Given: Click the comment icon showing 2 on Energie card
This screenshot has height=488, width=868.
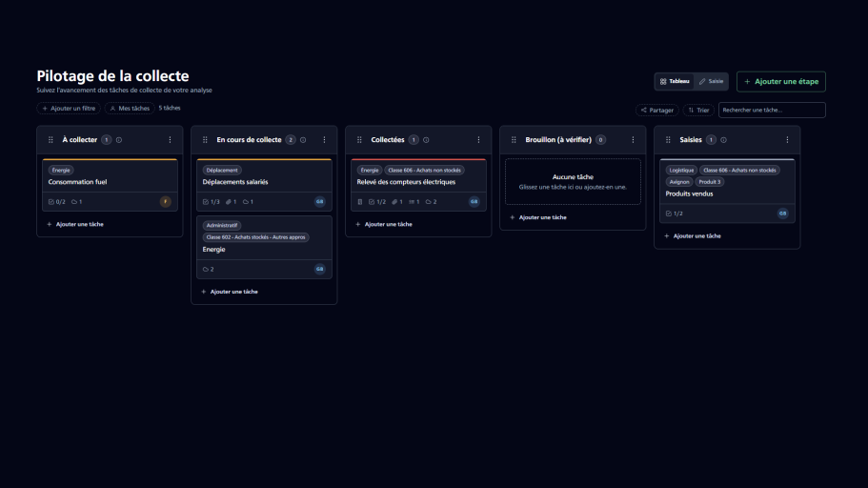Looking at the screenshot, I should (208, 269).
